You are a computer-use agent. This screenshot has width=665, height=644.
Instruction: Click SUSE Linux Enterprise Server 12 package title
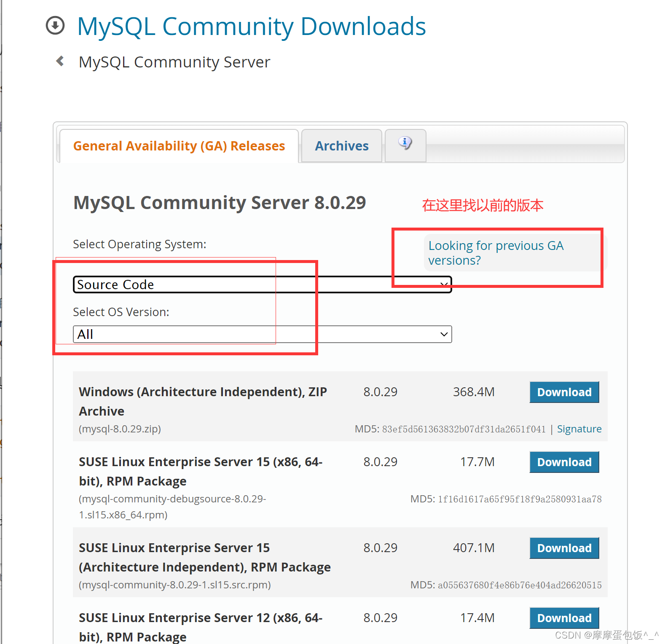pyautogui.click(x=201, y=627)
